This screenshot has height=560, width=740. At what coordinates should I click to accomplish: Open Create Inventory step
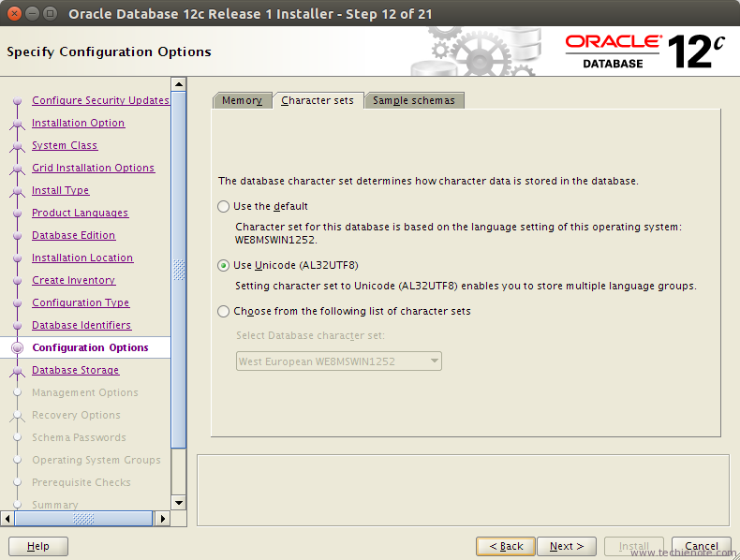[74, 280]
